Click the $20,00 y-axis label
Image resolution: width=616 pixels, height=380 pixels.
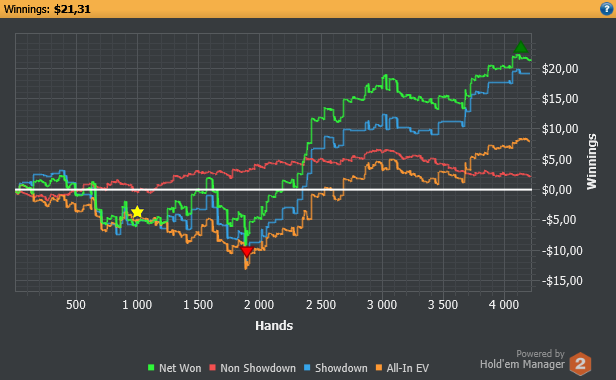560,69
